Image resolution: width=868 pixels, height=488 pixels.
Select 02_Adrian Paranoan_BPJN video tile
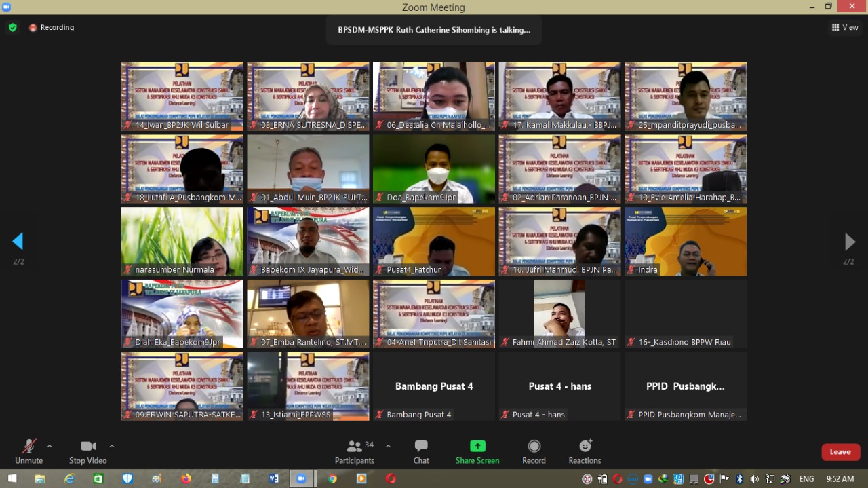pos(559,169)
